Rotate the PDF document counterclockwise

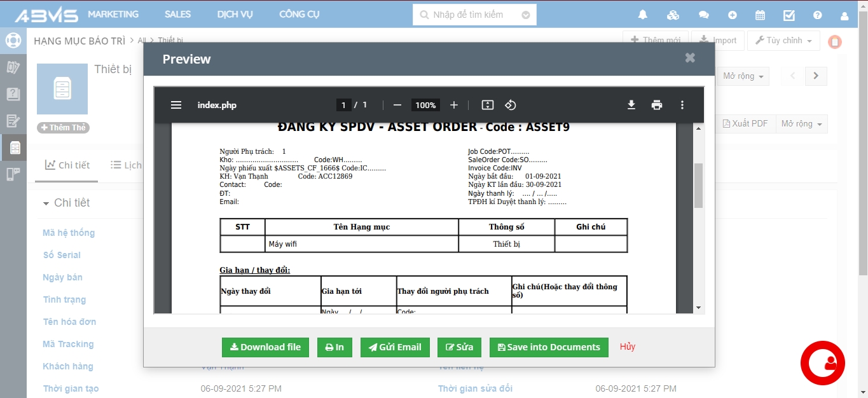point(510,105)
